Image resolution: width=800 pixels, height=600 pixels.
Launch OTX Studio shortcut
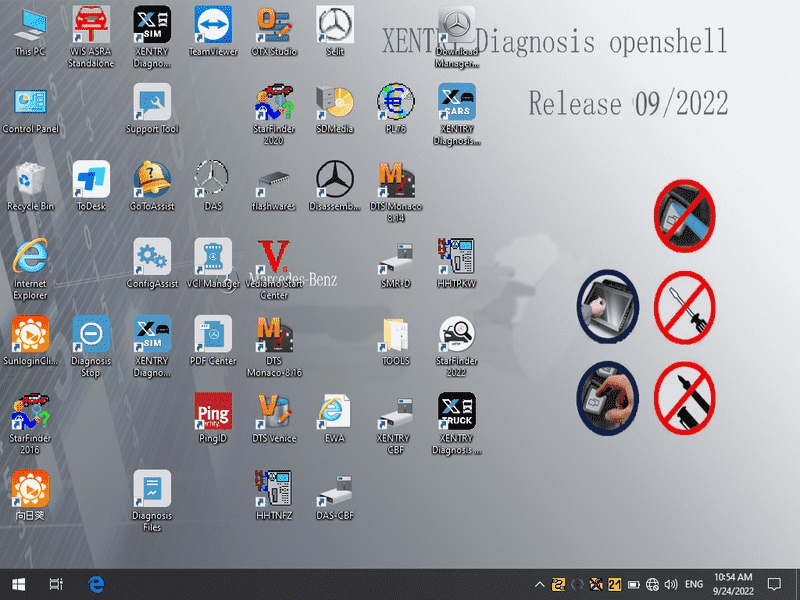click(274, 32)
